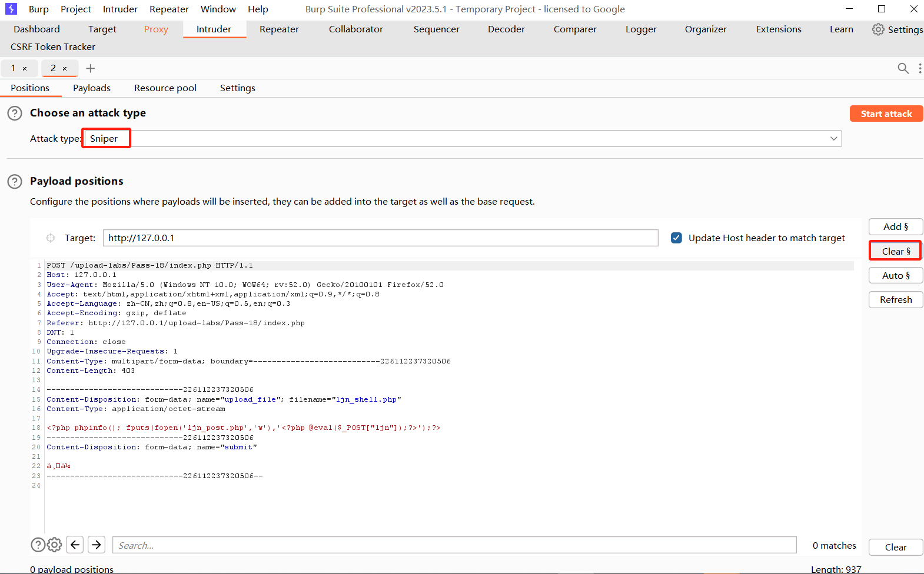
Task: Open help for Choose an attack type
Action: (x=15, y=113)
